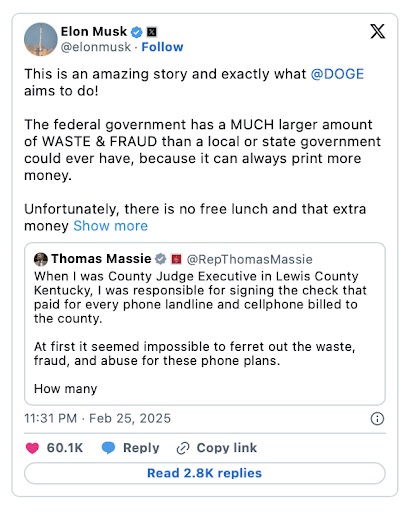414x512 pixels.
Task: Open the tweet info circle icon
Action: pyautogui.click(x=377, y=418)
